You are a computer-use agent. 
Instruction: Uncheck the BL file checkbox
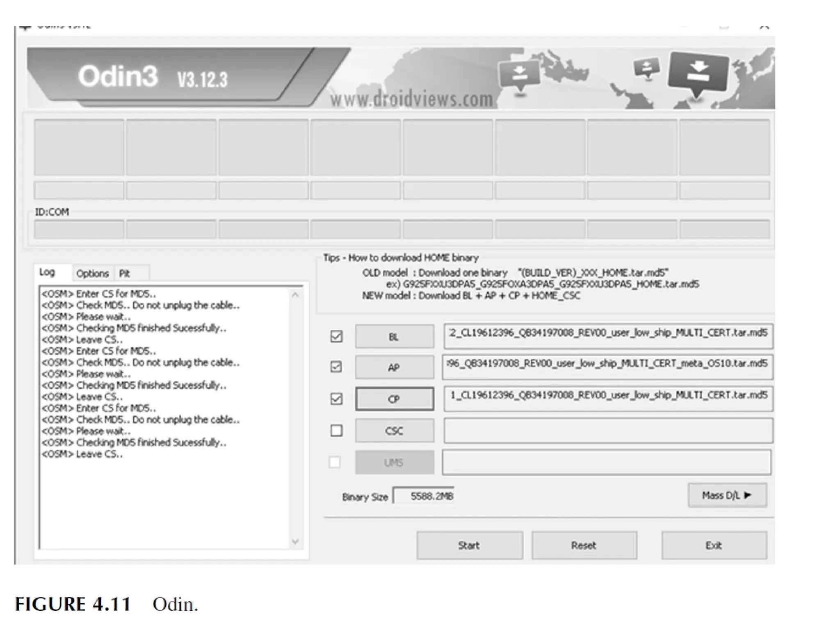point(336,337)
